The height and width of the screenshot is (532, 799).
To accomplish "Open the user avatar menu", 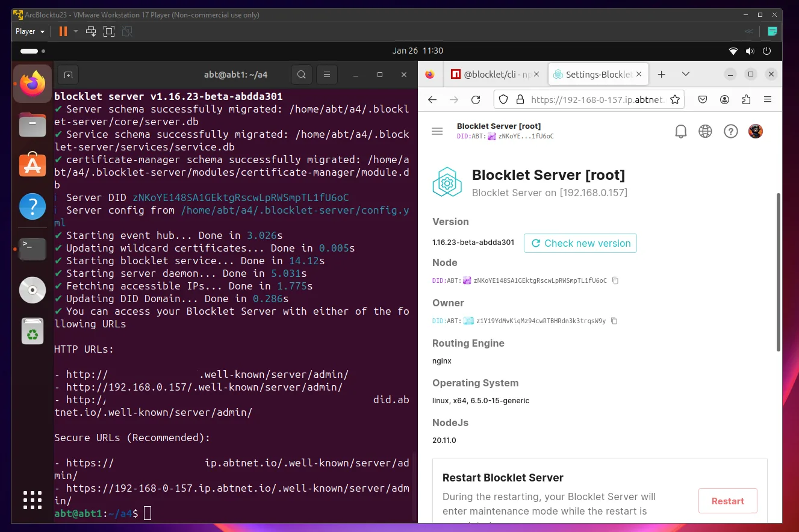I will (x=756, y=131).
